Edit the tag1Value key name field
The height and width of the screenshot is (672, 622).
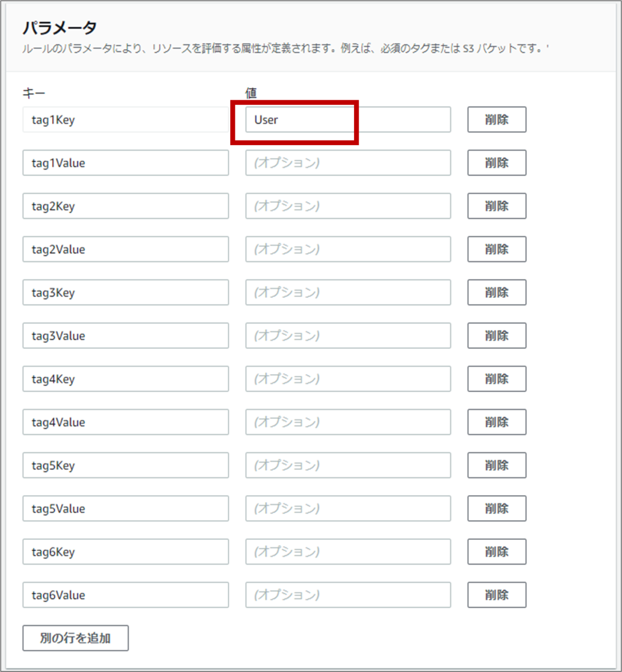126,163
